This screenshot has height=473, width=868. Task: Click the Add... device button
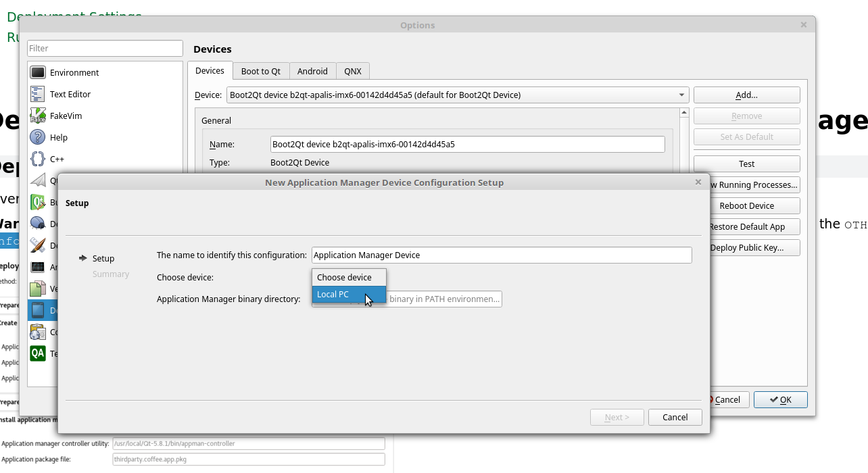746,95
